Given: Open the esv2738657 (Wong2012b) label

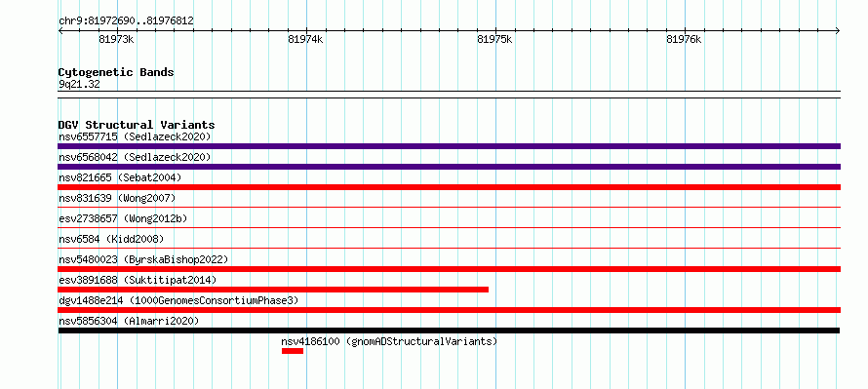Looking at the screenshot, I should [x=123, y=218].
